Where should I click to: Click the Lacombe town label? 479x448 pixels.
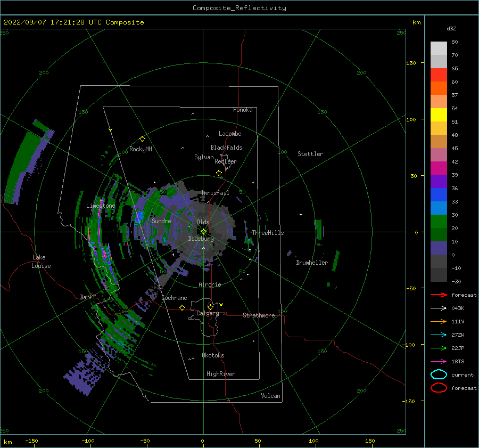tap(230, 134)
